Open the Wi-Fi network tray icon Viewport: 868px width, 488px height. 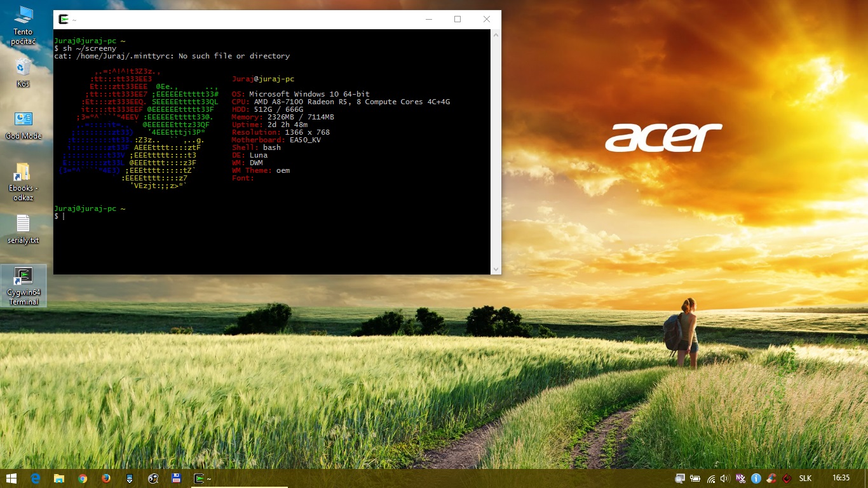710,478
